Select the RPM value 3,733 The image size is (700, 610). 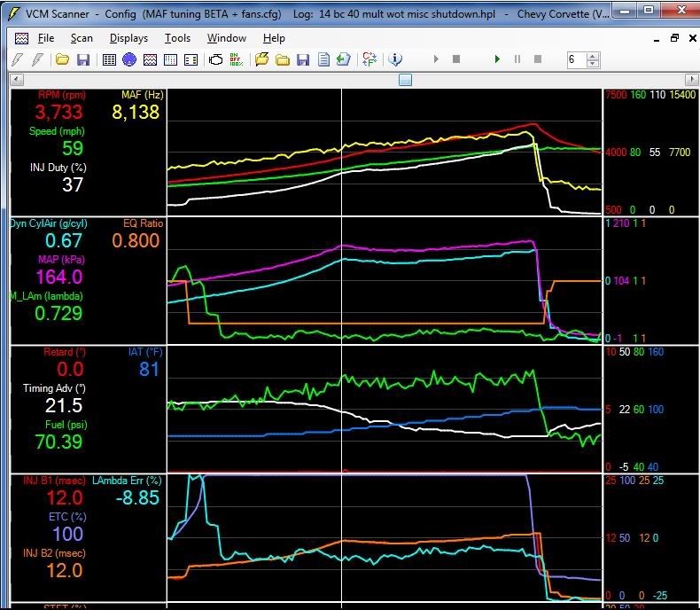coord(58,112)
